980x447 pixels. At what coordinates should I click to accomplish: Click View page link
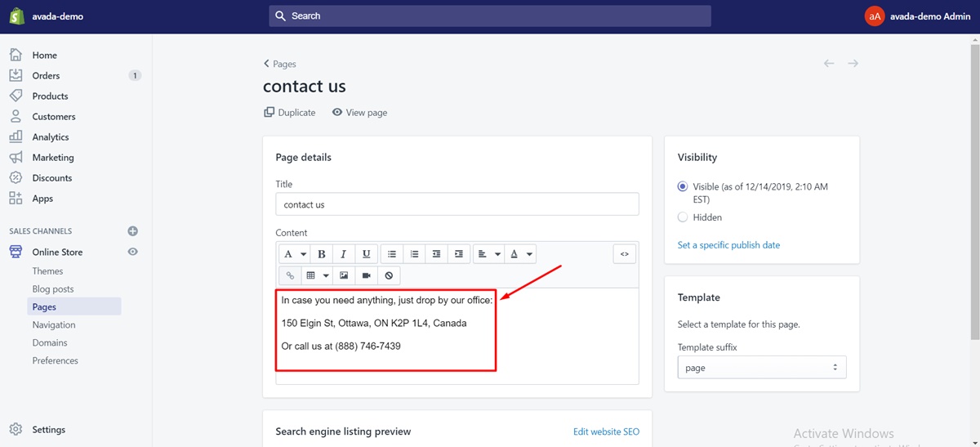tap(360, 113)
